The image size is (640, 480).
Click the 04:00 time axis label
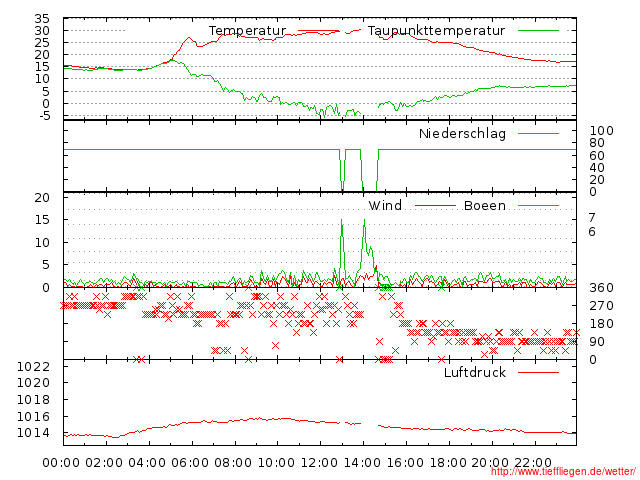(147, 463)
